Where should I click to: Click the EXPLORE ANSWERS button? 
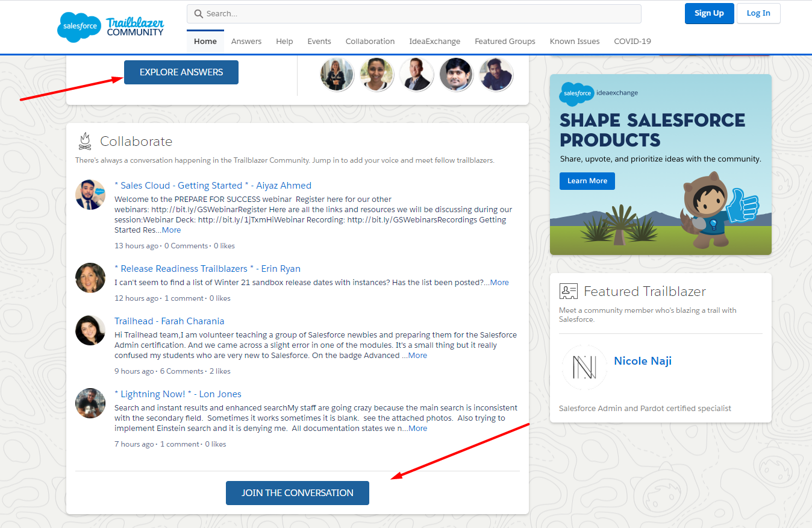point(181,72)
